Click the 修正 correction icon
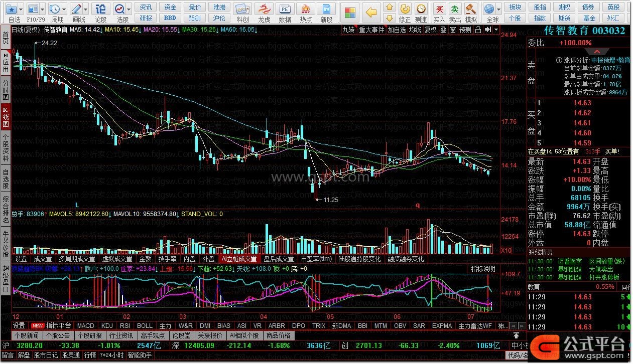Image resolution: width=633 pixels, height=364 pixels. click(x=405, y=9)
